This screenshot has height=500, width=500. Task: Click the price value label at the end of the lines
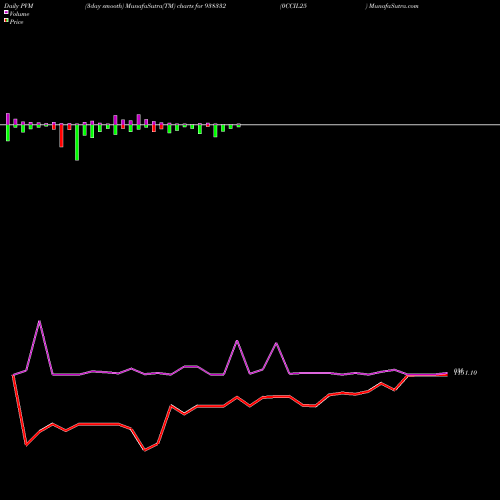[x=465, y=372]
